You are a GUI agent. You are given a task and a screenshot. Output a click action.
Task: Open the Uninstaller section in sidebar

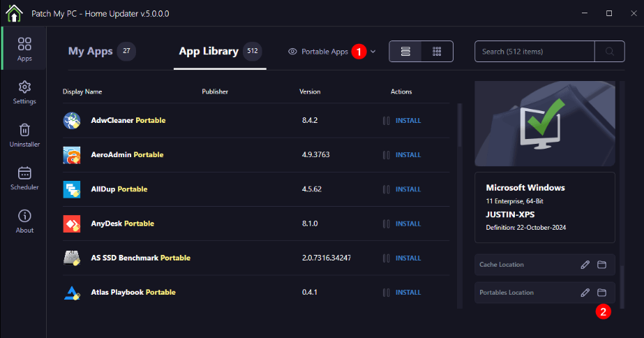click(24, 135)
